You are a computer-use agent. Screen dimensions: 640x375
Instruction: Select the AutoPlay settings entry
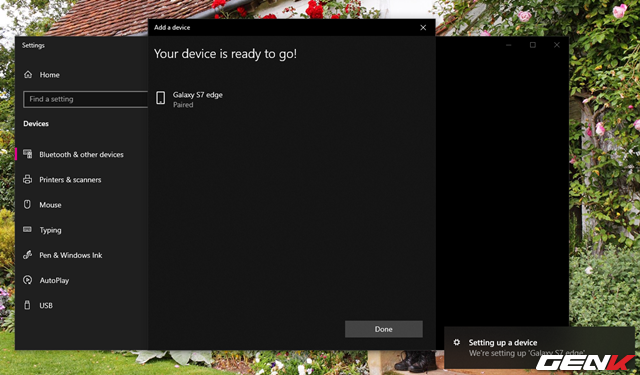[x=54, y=280]
